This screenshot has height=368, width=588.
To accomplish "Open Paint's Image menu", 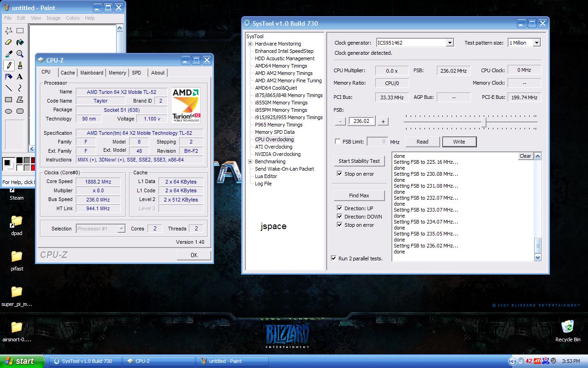I will point(53,18).
